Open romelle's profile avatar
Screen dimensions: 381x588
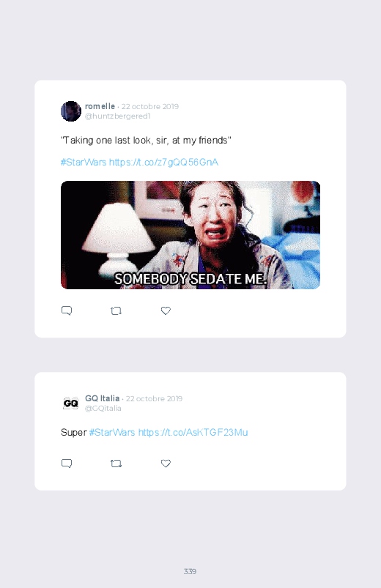tap(71, 111)
